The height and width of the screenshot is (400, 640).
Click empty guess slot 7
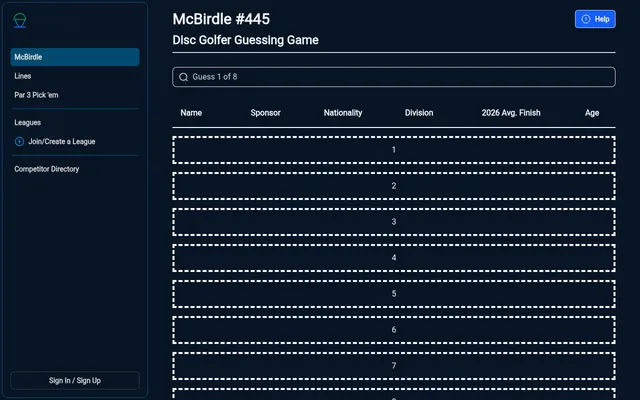[394, 366]
